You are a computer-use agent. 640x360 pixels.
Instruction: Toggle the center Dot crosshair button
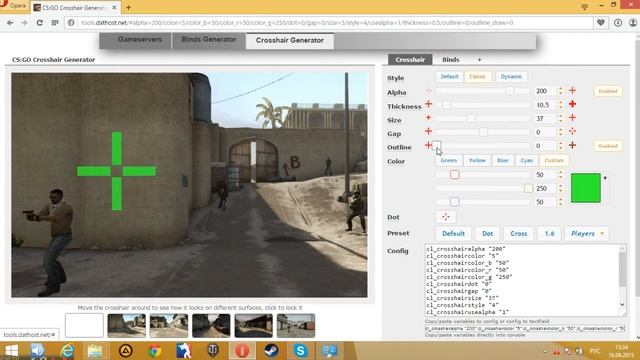pos(446,217)
